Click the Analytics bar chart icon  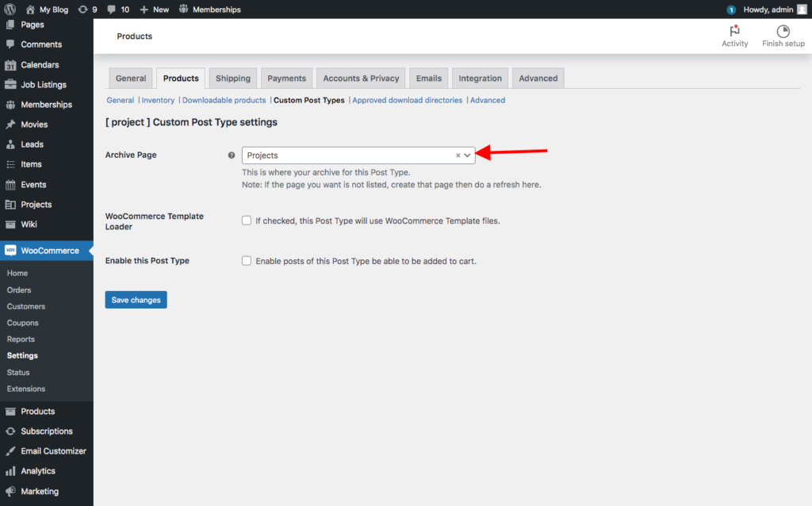coord(10,471)
